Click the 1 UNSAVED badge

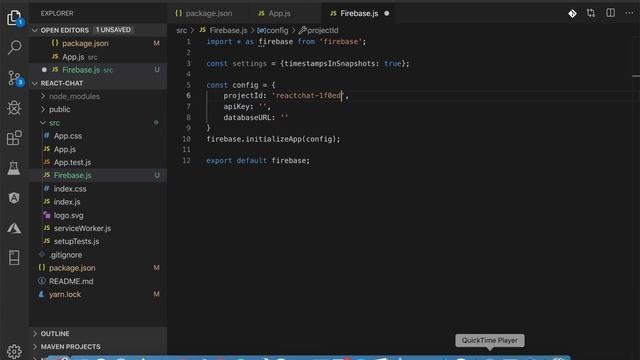[113, 30]
